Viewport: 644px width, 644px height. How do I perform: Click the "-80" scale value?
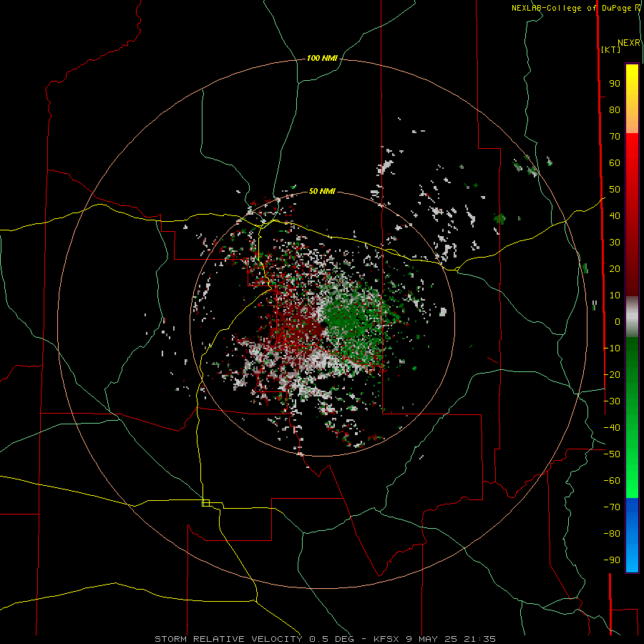click(x=612, y=534)
